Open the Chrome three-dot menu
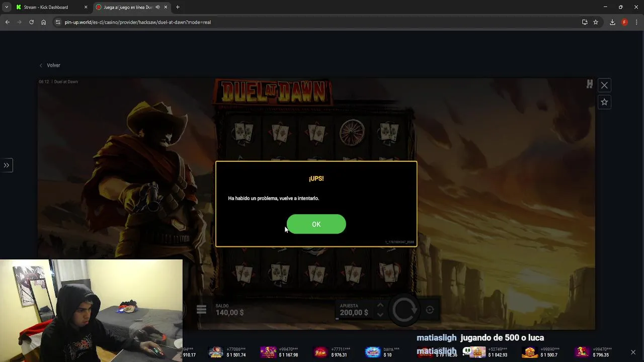Screen dimensions: 644x362 (x=636, y=22)
